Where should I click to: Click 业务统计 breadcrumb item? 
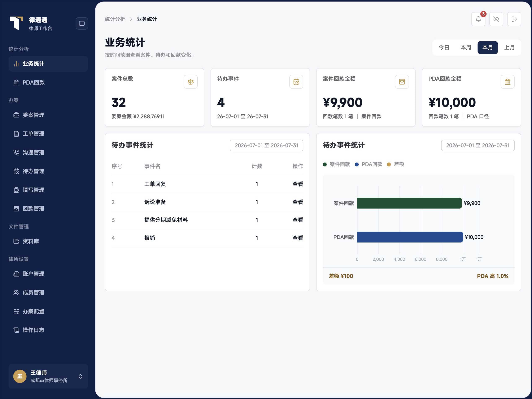(147, 19)
